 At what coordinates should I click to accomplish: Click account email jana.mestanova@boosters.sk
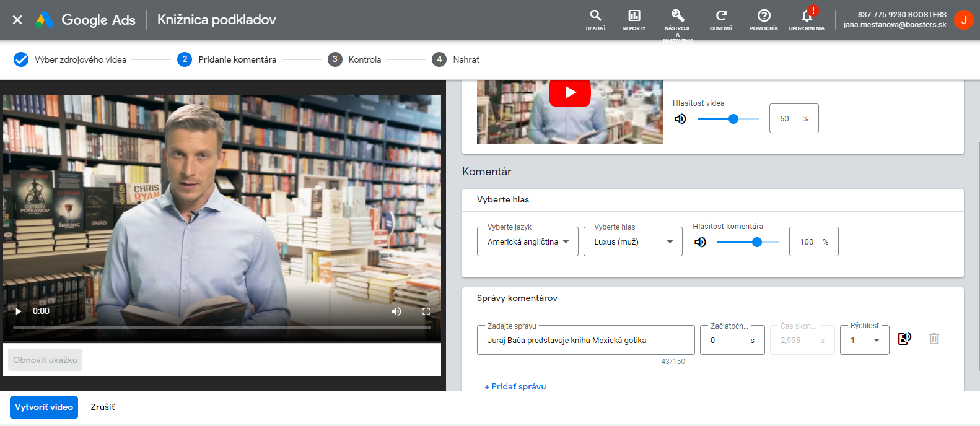click(895, 25)
